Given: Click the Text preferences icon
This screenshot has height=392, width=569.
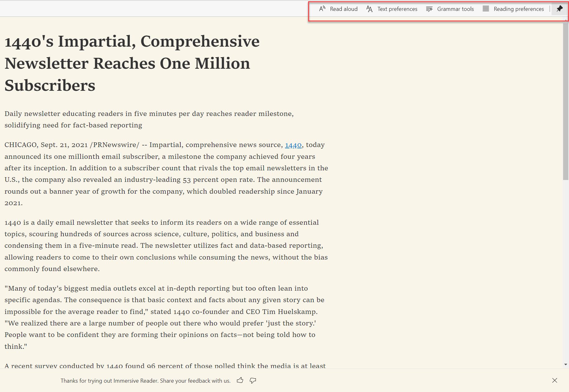Looking at the screenshot, I should (369, 9).
